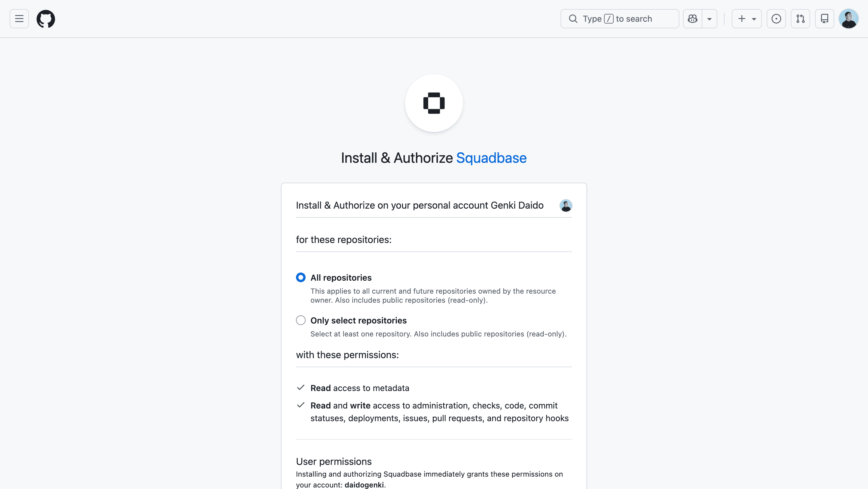View issues via the circle-dot icon

776,18
